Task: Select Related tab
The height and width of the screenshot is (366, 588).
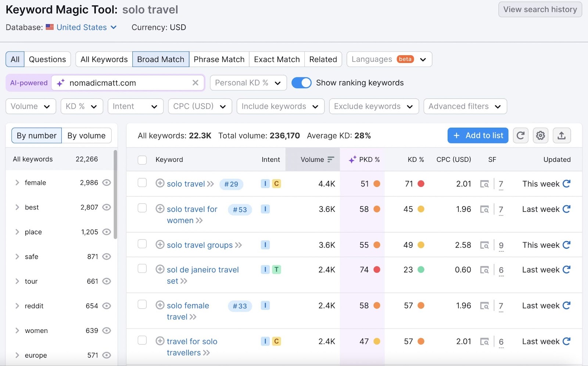Action: [323, 59]
